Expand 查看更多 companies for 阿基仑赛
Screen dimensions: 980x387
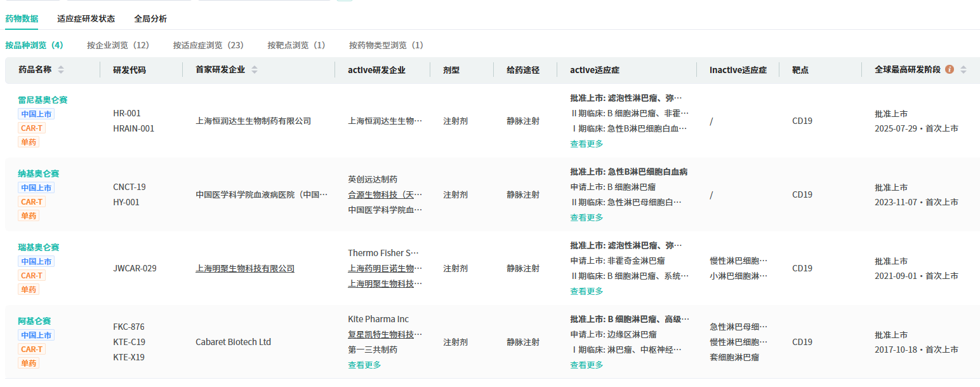(x=364, y=365)
